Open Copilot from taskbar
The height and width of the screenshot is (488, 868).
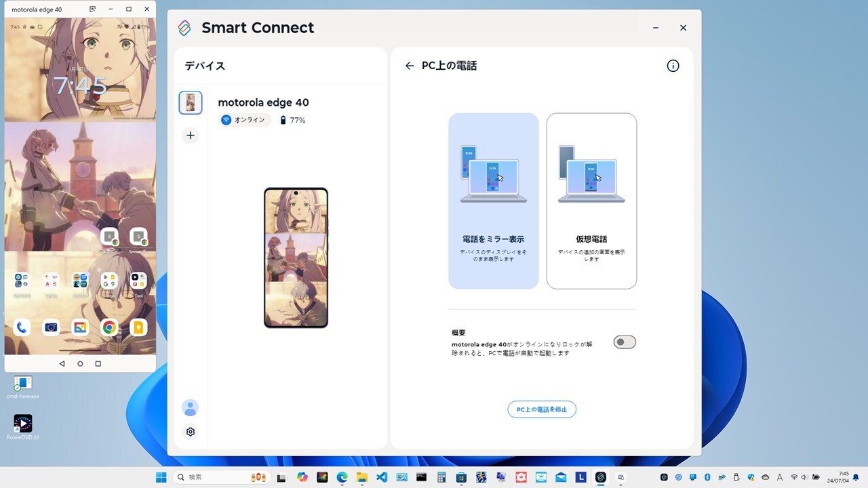click(x=302, y=477)
